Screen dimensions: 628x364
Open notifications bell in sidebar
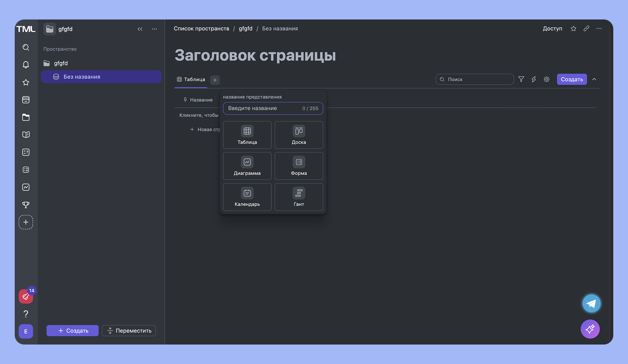click(x=26, y=65)
